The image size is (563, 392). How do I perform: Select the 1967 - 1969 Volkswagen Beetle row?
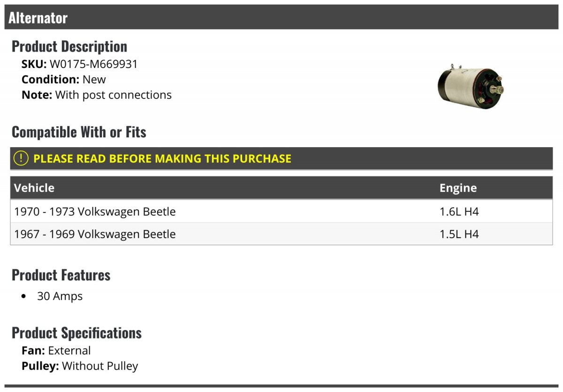[281, 234]
